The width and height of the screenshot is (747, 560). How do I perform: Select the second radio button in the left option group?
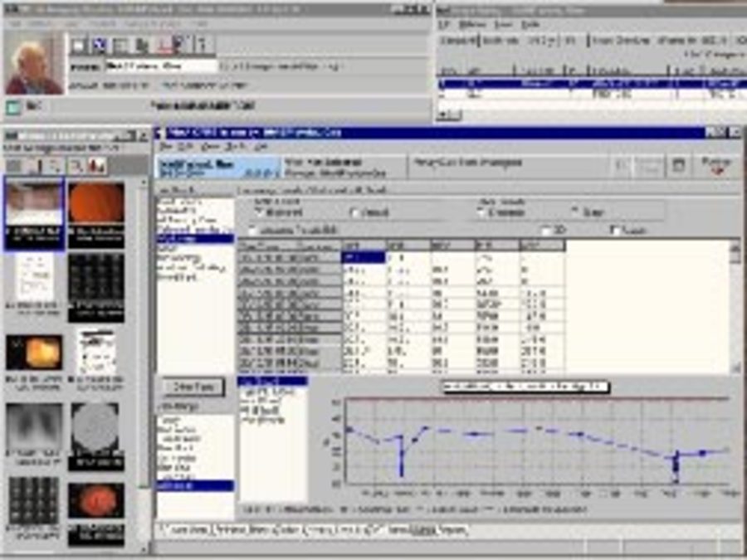(x=354, y=213)
